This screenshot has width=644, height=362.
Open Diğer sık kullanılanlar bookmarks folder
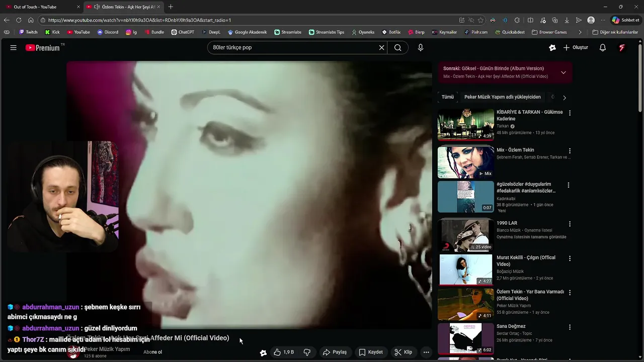615,32
